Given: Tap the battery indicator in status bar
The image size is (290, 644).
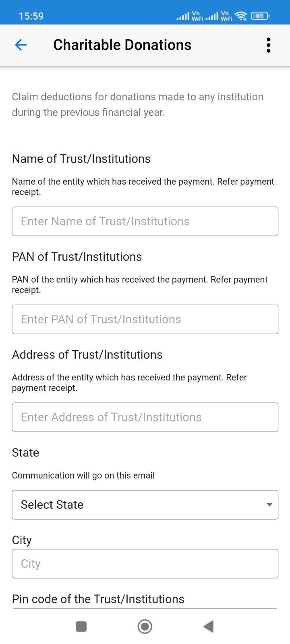Looking at the screenshot, I should [260, 16].
